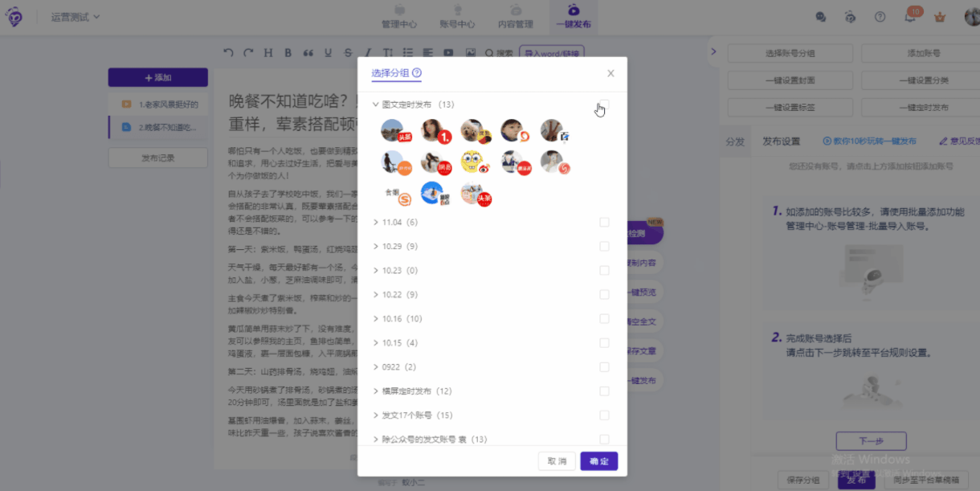980x491 pixels.
Task: Toggle bold with the B icon
Action: tap(288, 53)
